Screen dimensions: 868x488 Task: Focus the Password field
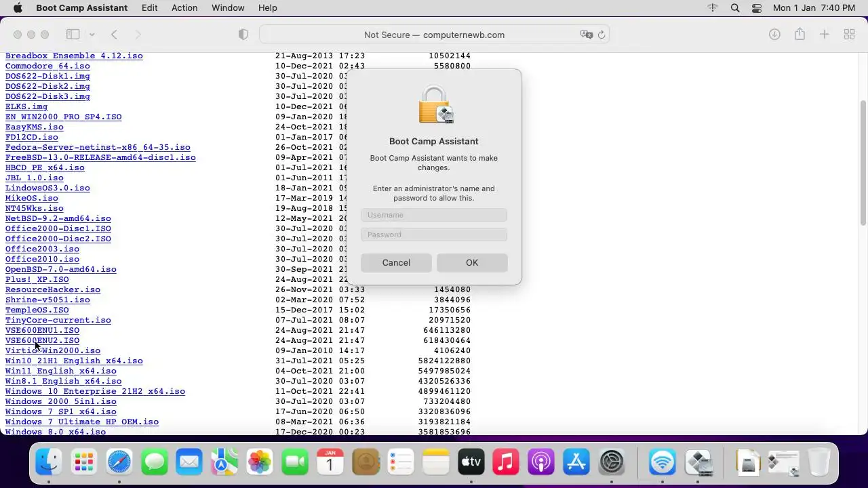[434, 235]
